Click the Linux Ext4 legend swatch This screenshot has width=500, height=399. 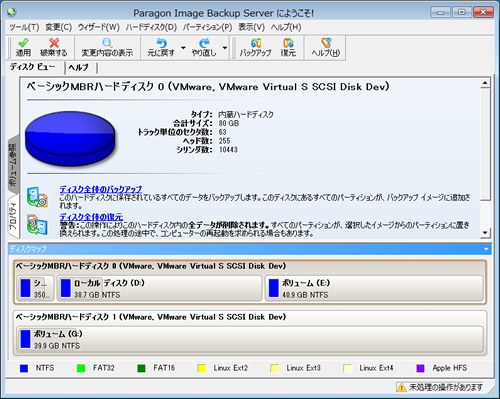point(348,368)
